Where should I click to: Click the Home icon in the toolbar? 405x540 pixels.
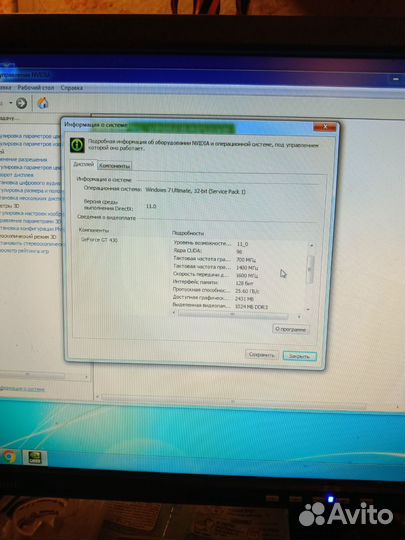(x=43, y=103)
